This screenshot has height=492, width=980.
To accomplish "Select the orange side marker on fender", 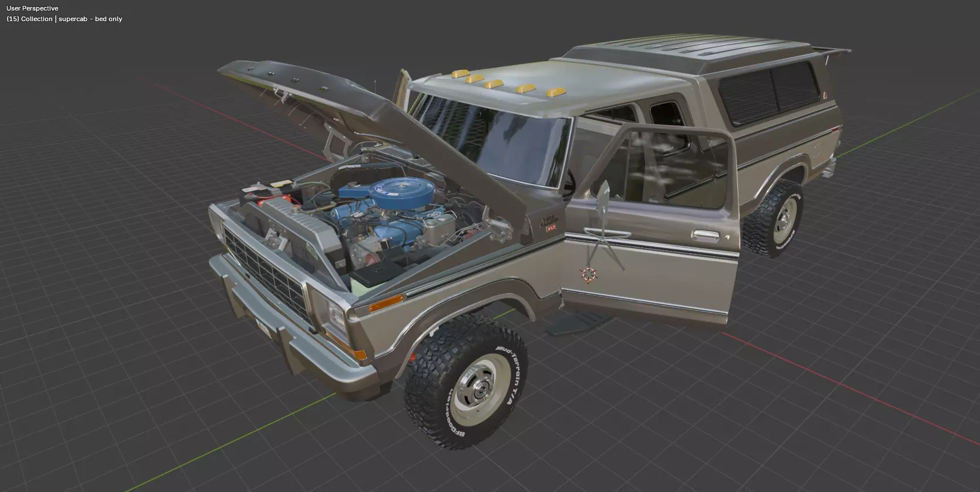I will click(x=387, y=303).
